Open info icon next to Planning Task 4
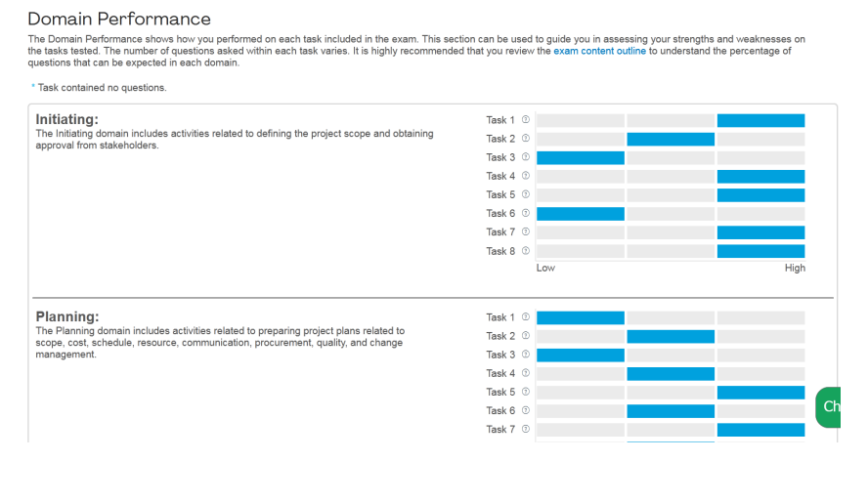868x503 pixels. coord(526,373)
